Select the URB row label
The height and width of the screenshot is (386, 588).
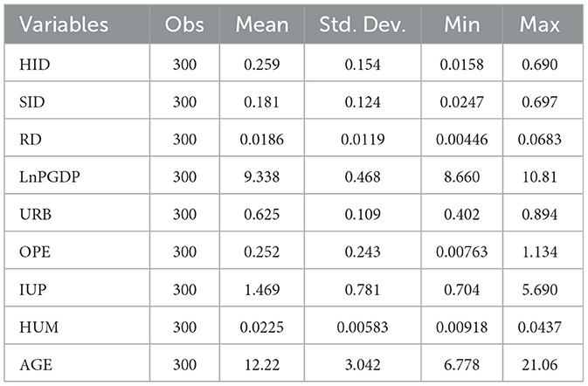32,212
